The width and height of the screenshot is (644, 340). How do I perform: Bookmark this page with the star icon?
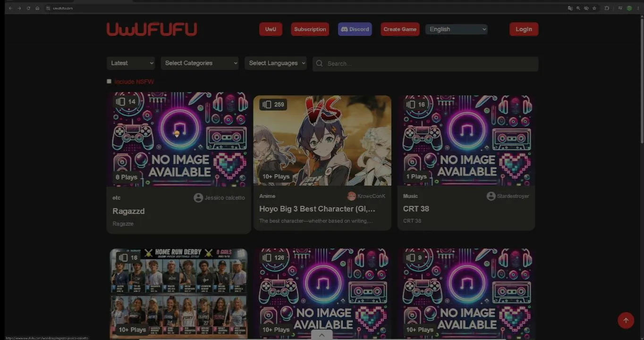pos(594,8)
